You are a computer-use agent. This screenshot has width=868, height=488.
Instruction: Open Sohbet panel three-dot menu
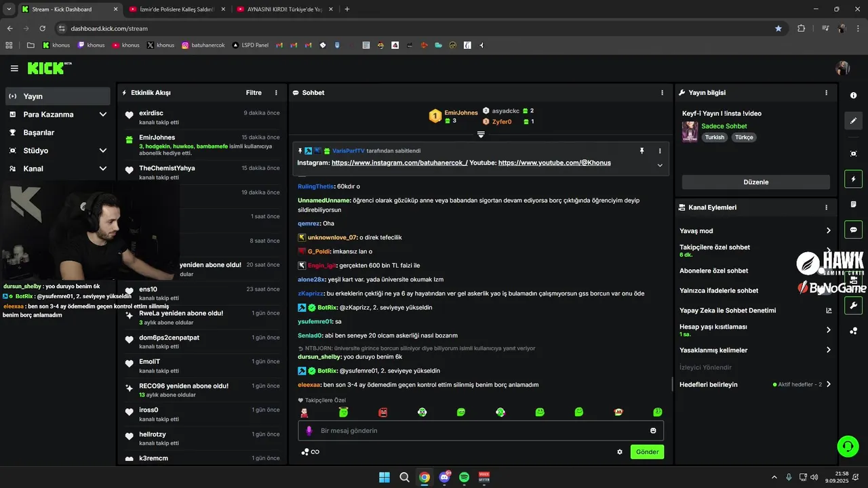(x=663, y=93)
